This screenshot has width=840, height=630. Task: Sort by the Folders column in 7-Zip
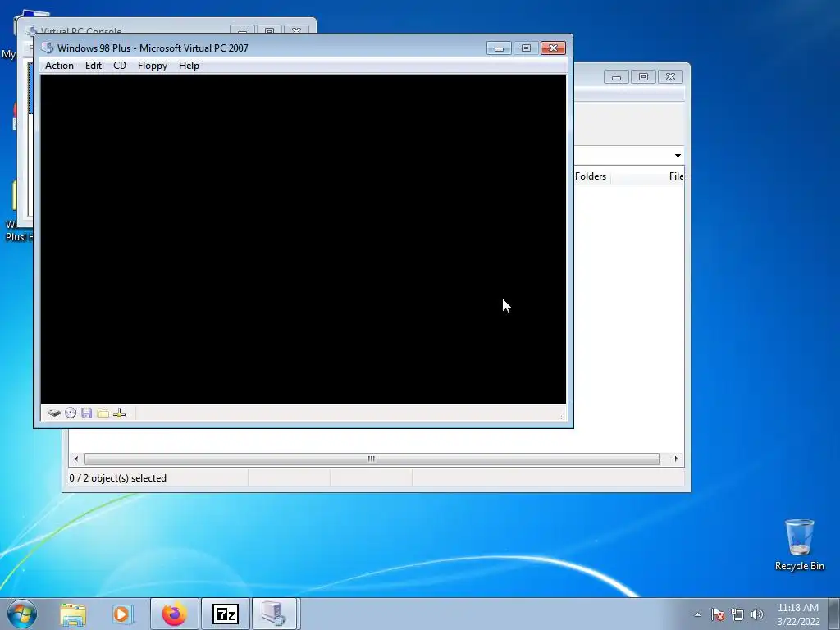point(591,176)
